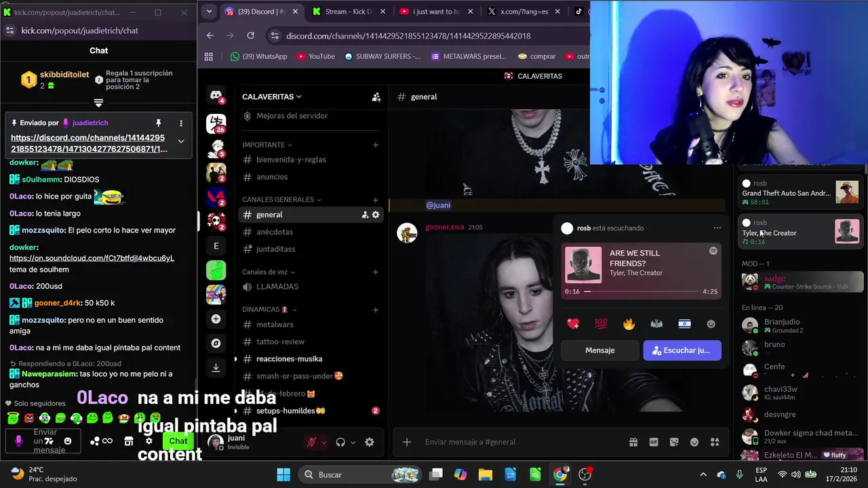Open Windows Start button

[x=283, y=474]
